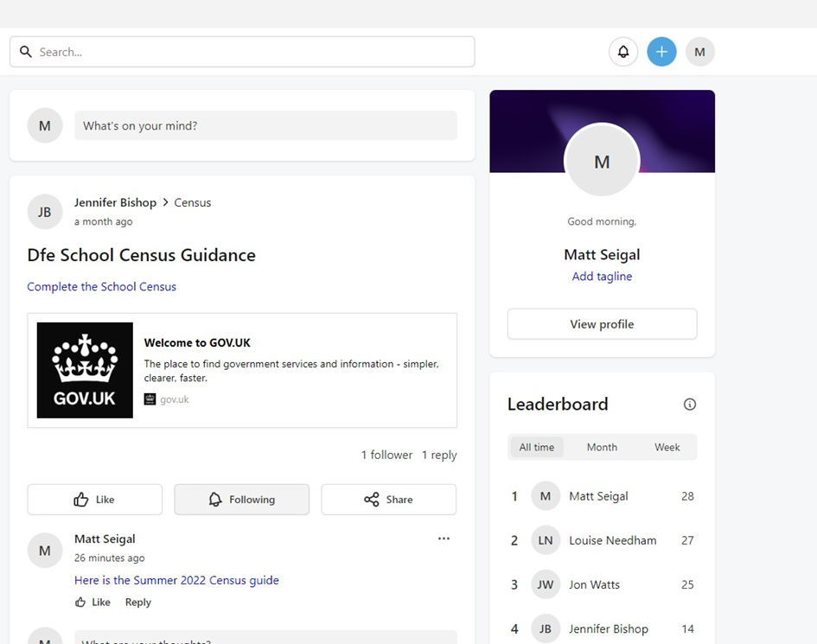The width and height of the screenshot is (817, 644).
Task: Open the Complete the School Census link
Action: (x=102, y=287)
